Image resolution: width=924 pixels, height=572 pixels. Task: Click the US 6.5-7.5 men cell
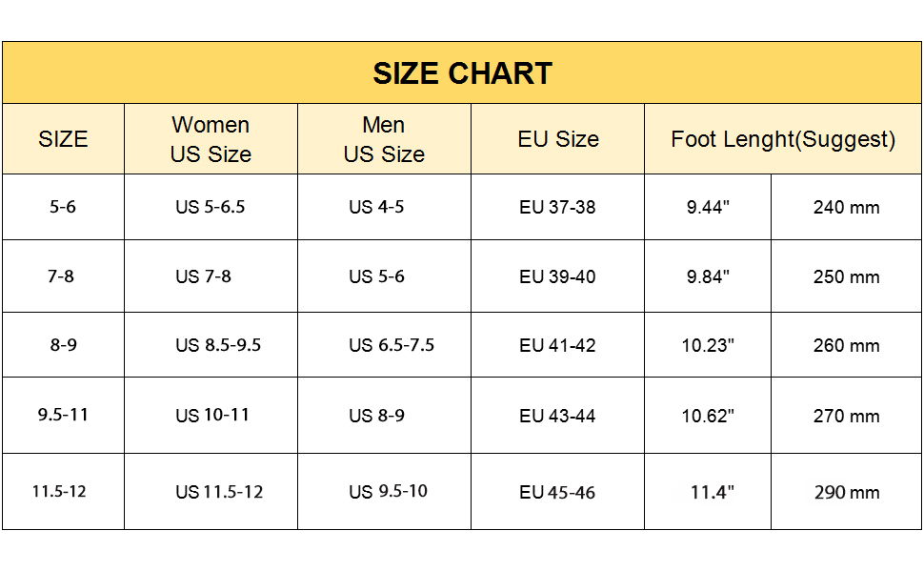(x=392, y=345)
